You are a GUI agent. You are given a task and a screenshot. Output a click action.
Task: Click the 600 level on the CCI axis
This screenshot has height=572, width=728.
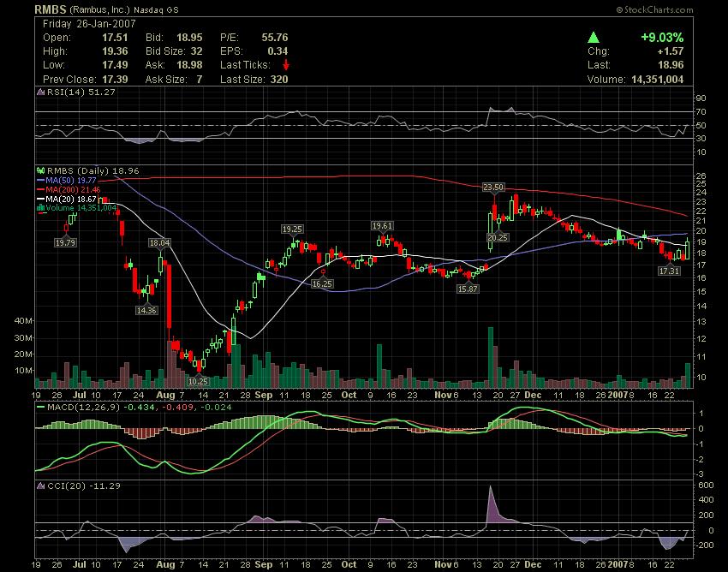pos(706,486)
